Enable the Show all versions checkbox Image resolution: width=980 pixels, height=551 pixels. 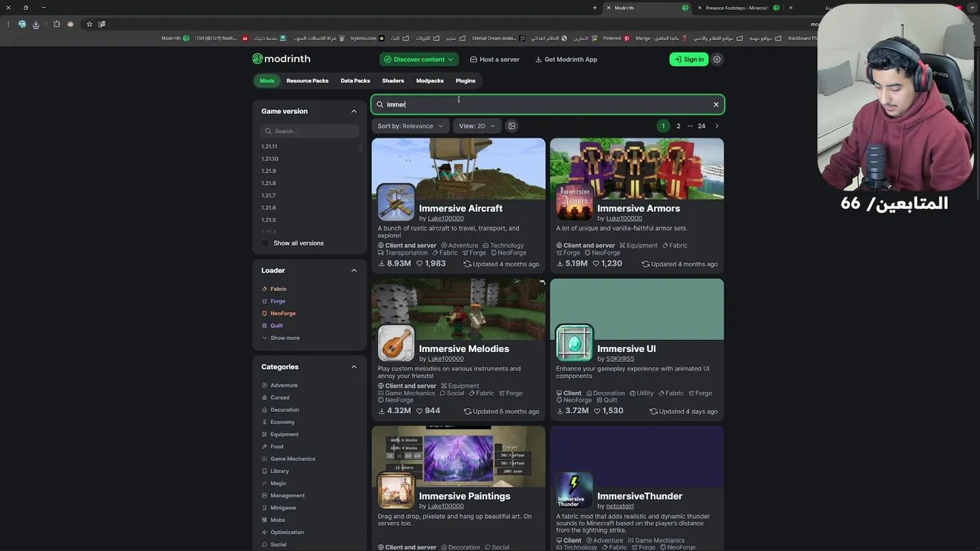coord(266,243)
